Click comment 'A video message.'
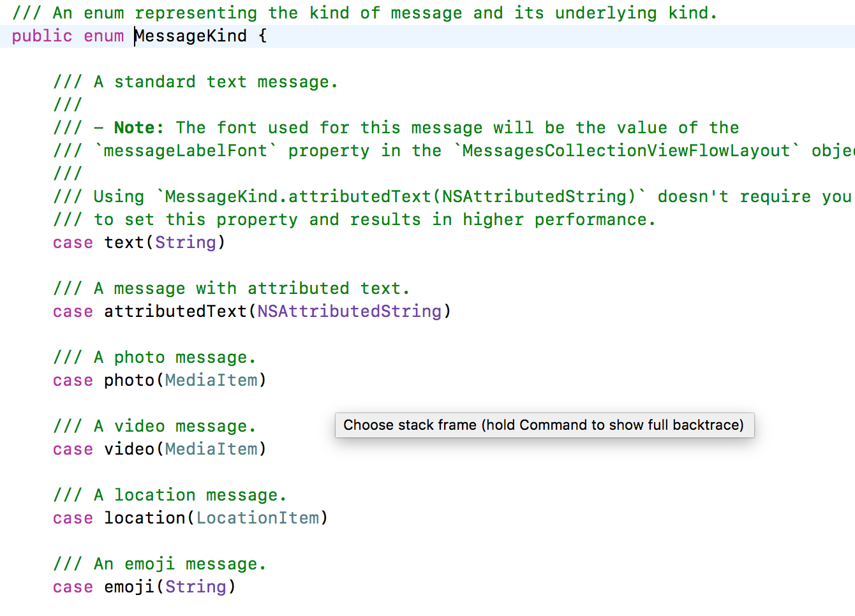 pyautogui.click(x=175, y=426)
